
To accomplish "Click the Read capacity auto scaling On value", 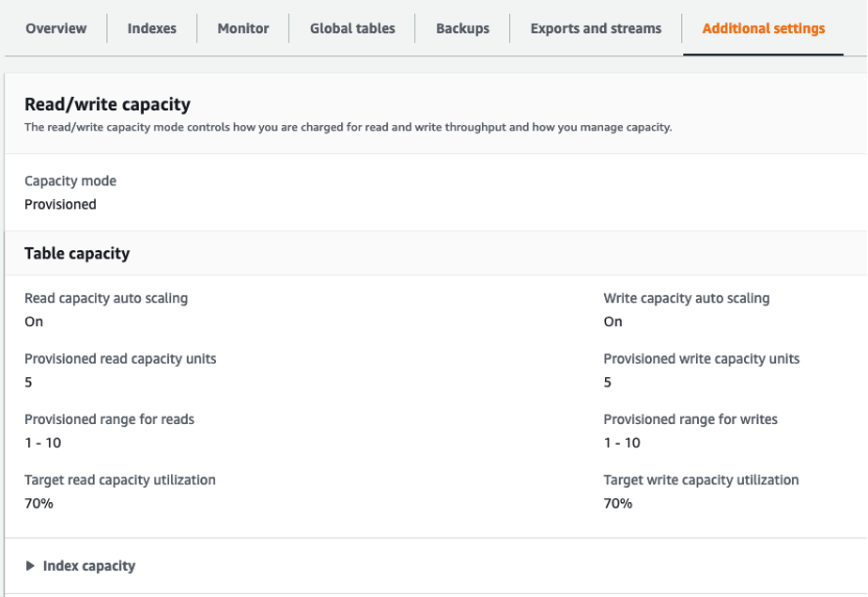I will pos(32,322).
